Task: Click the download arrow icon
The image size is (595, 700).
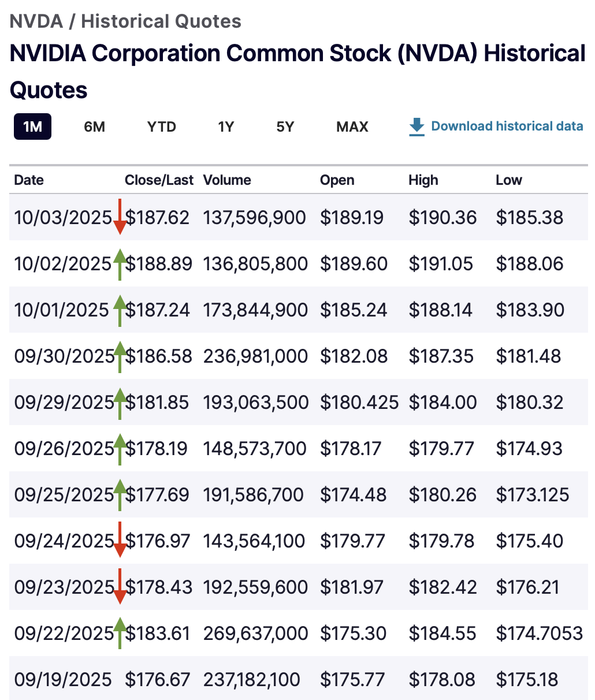Action: tap(416, 126)
